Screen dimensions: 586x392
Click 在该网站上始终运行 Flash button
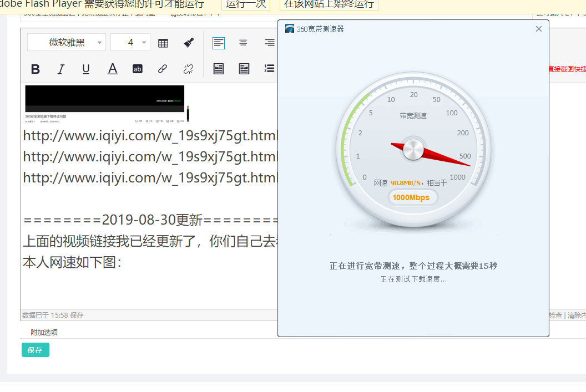click(329, 4)
